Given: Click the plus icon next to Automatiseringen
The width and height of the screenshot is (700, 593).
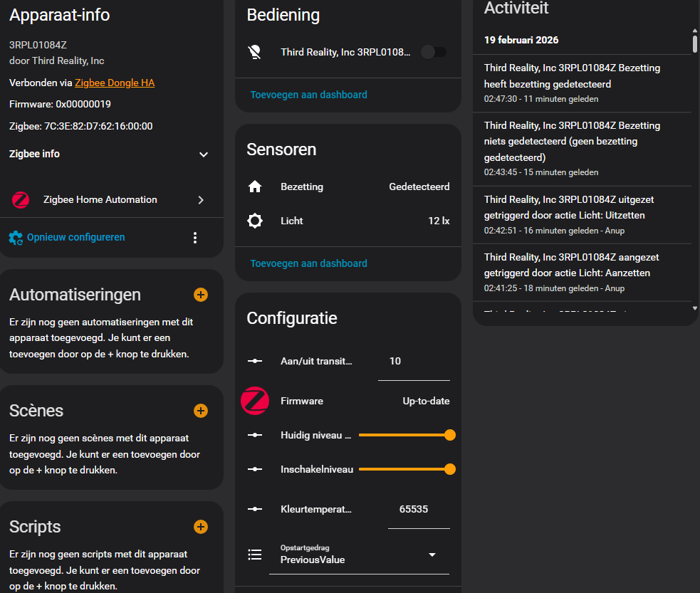Looking at the screenshot, I should click(201, 295).
